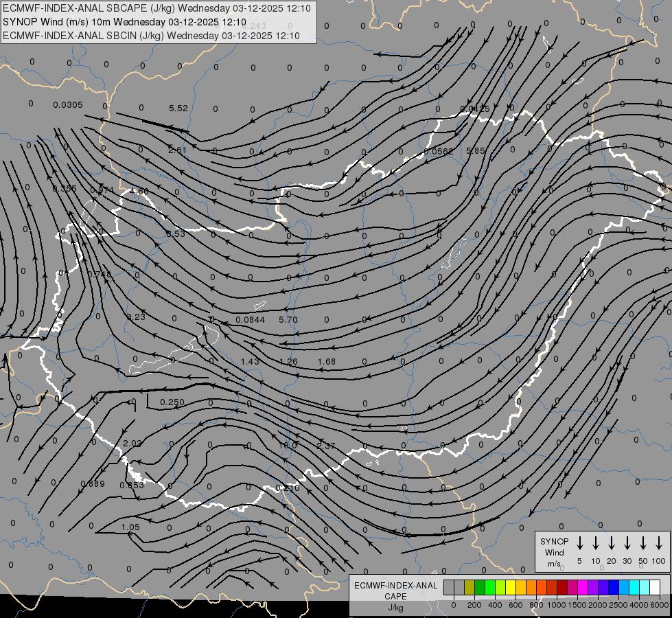Click the 2.37 value on the map
Image resolution: width=672 pixels, height=618 pixels.
tap(326, 446)
